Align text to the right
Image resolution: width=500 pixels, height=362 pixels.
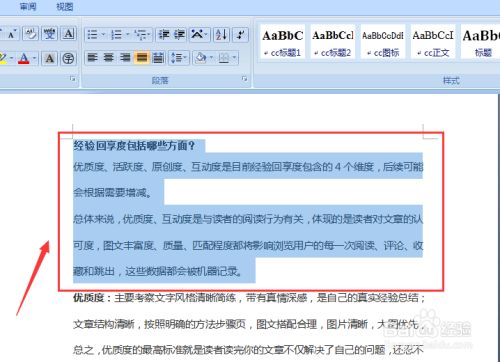(x=125, y=58)
